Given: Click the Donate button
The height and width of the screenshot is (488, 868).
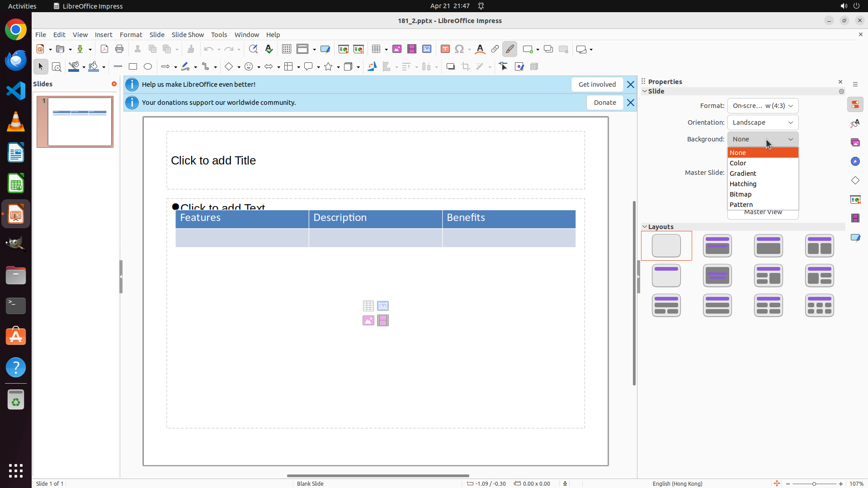Looking at the screenshot, I should click(604, 103).
